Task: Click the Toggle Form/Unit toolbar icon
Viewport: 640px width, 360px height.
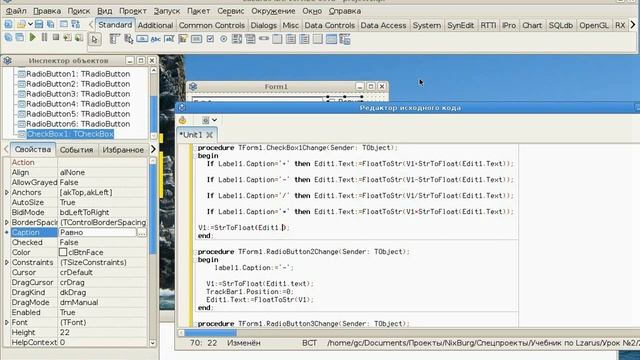Action: coord(76,24)
